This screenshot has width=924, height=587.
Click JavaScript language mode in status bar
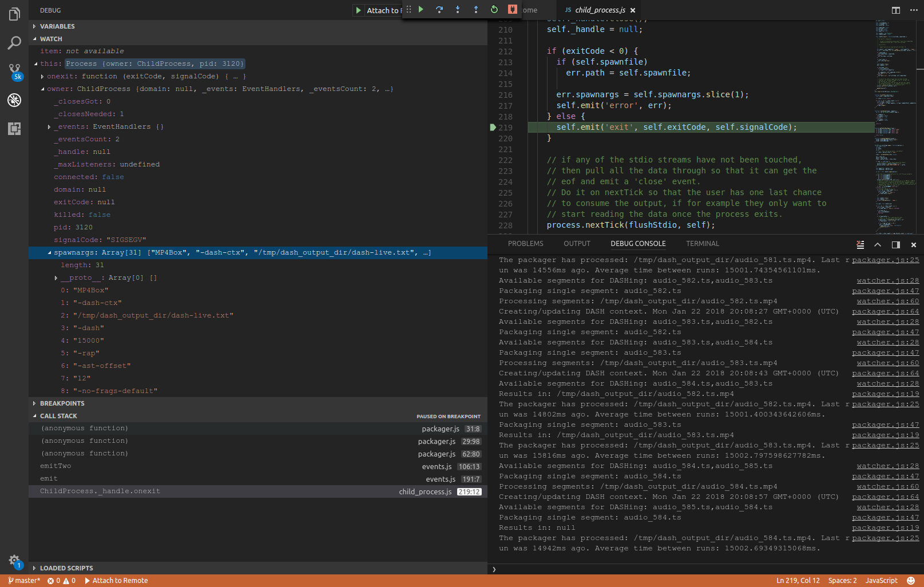click(881, 581)
